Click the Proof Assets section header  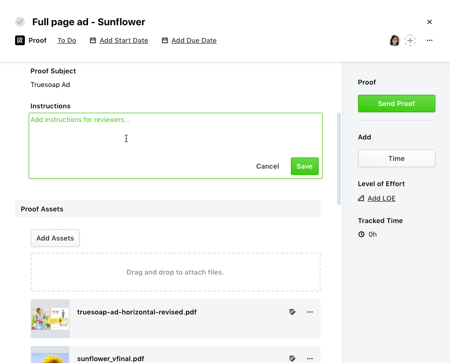pyautogui.click(x=168, y=209)
